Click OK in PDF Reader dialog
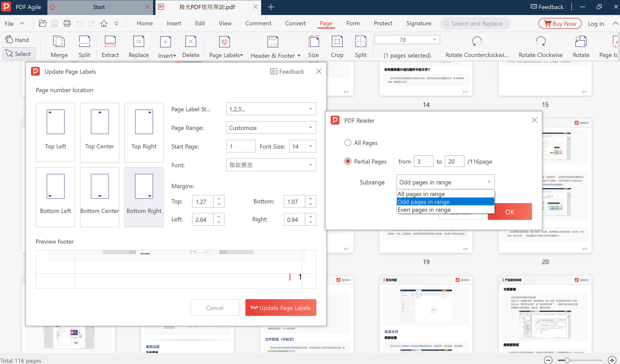The height and width of the screenshot is (364, 620). tap(510, 211)
